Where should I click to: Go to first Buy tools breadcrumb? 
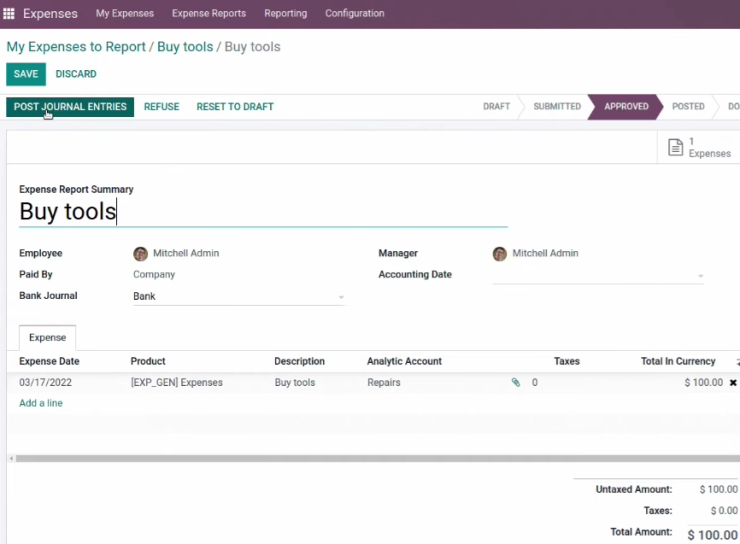click(x=185, y=47)
